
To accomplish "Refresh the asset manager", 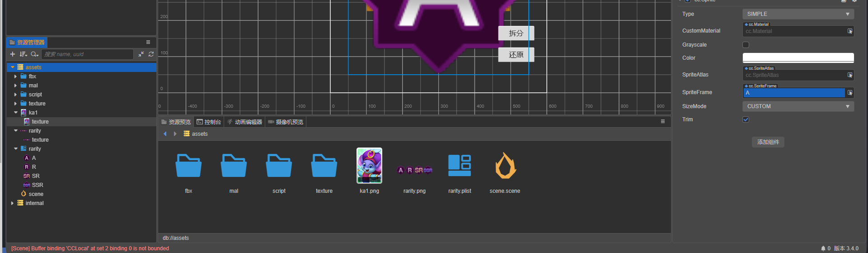I will click(x=151, y=54).
